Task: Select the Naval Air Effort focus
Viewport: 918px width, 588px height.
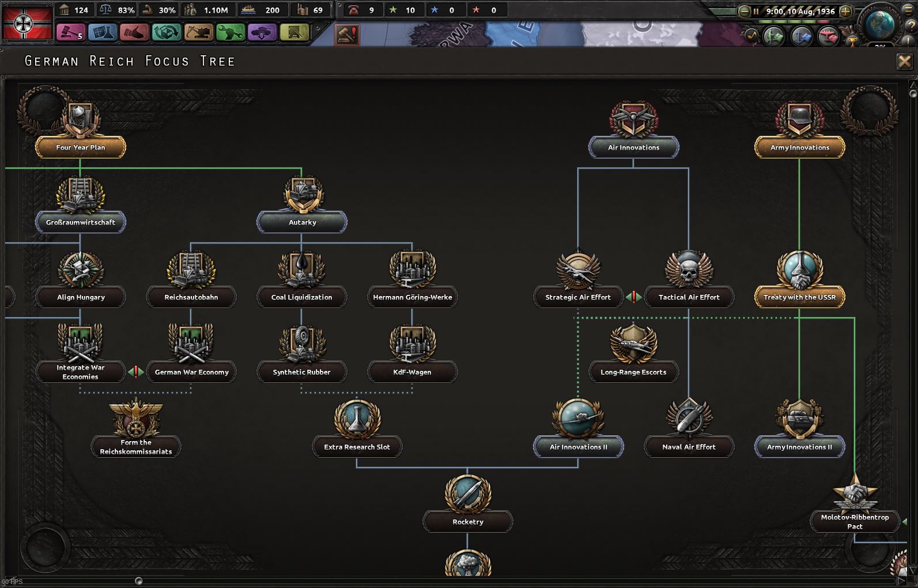Action: 689,447
